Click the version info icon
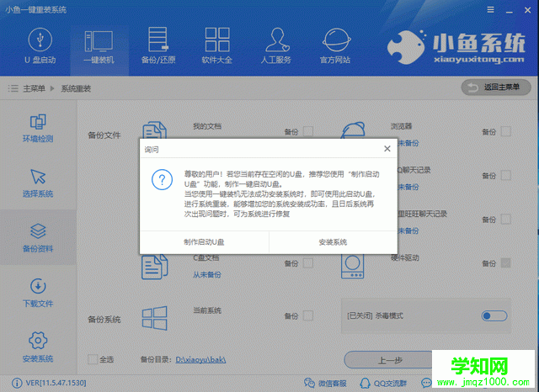 17,383
